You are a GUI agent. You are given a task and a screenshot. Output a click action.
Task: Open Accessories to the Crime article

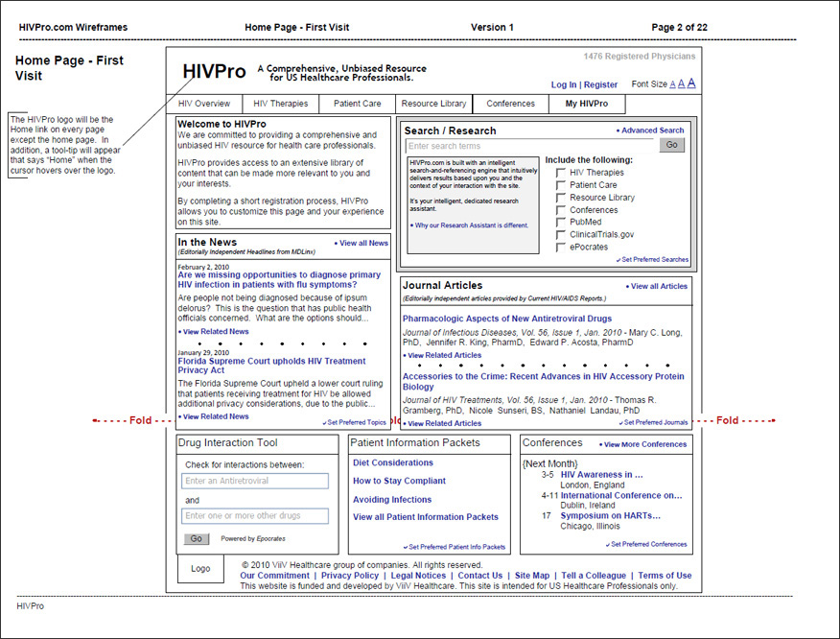point(543,382)
